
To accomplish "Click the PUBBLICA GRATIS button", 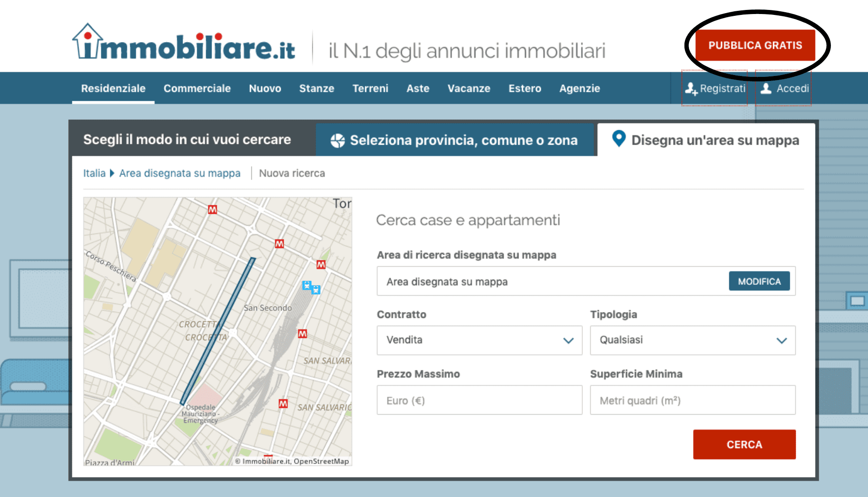I will [755, 45].
